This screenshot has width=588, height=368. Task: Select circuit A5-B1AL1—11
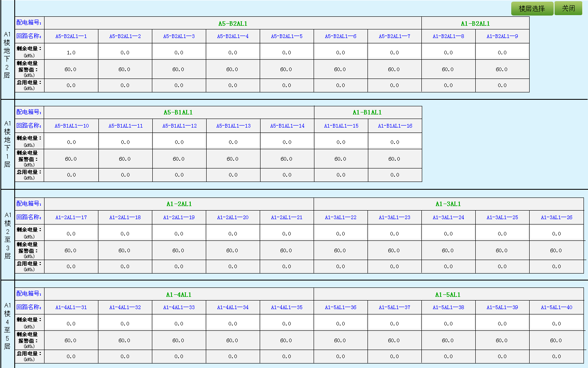126,126
